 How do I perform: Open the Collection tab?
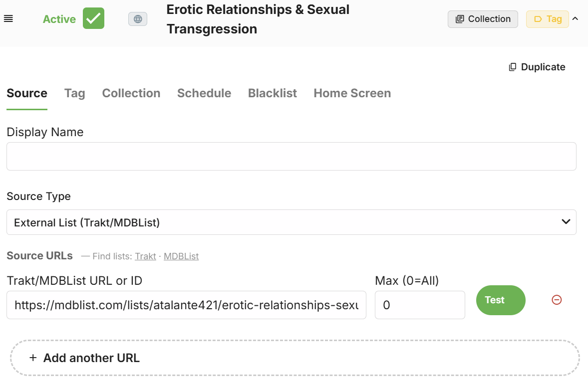pos(131,93)
